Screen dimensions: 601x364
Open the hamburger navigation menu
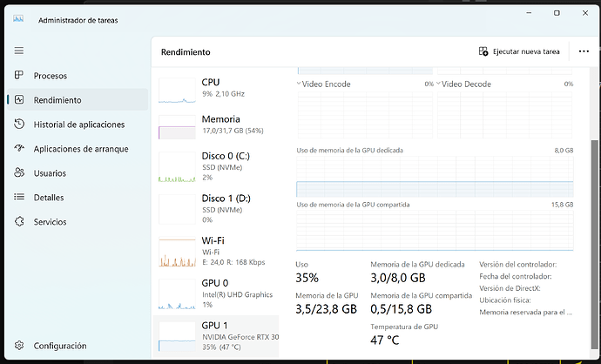[x=19, y=51]
